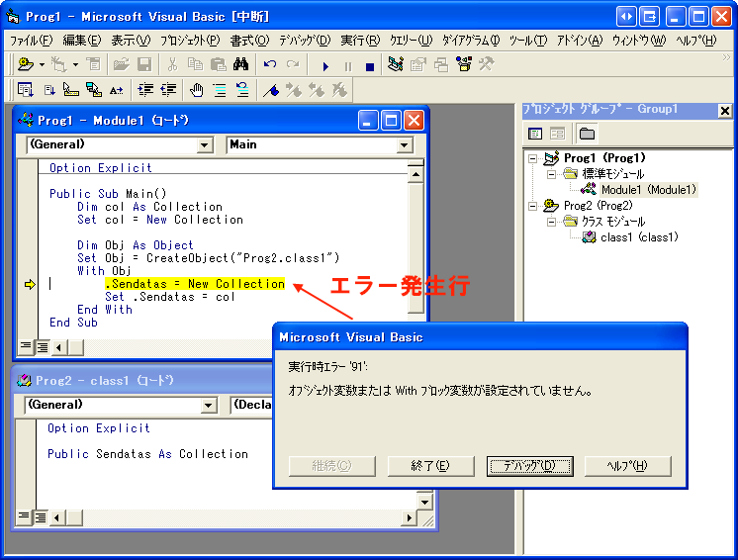The width and height of the screenshot is (738, 560).
Task: Select Prog2 (Prog2) project node
Action: coord(598,206)
